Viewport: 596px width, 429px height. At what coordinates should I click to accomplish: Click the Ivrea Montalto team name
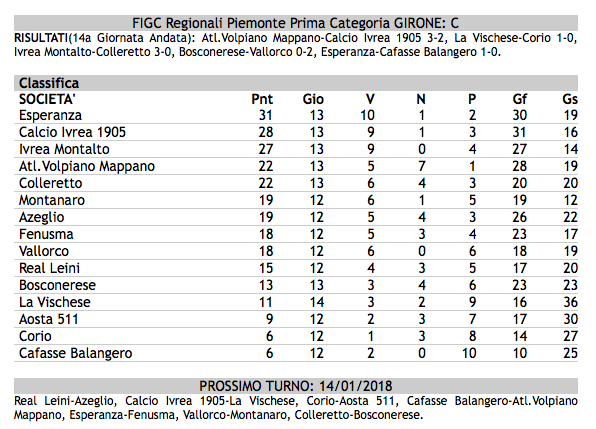pos(64,149)
